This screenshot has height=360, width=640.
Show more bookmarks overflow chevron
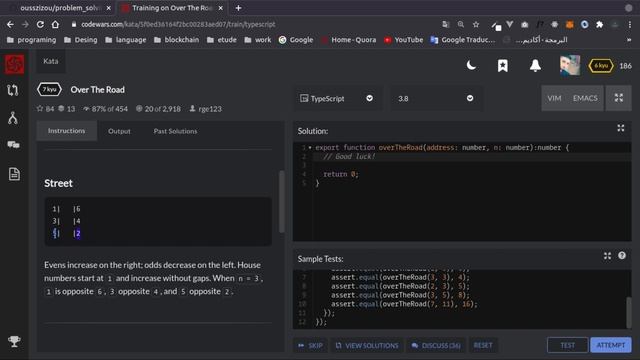click(x=629, y=40)
